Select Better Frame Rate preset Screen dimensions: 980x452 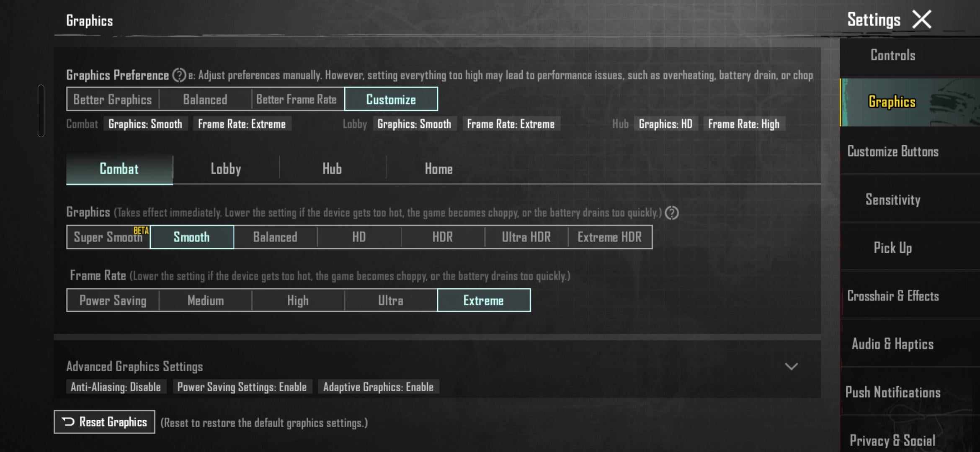(296, 99)
